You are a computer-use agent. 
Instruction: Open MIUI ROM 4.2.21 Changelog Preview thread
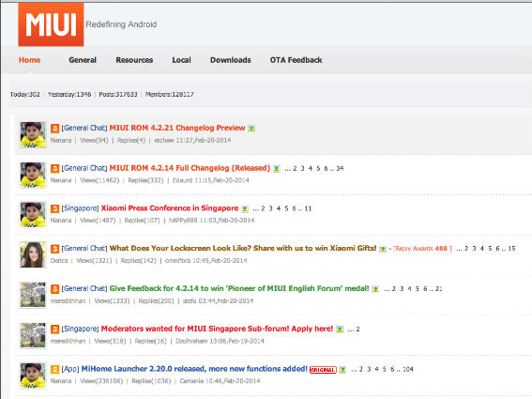(x=177, y=128)
